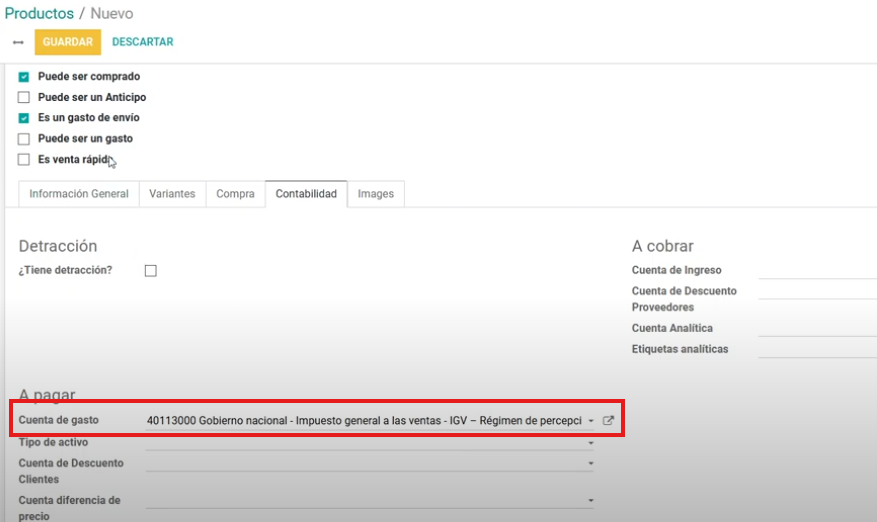The height and width of the screenshot is (522, 877).
Task: Open Cuenta diferencia de precio dropdown
Action: [591, 500]
